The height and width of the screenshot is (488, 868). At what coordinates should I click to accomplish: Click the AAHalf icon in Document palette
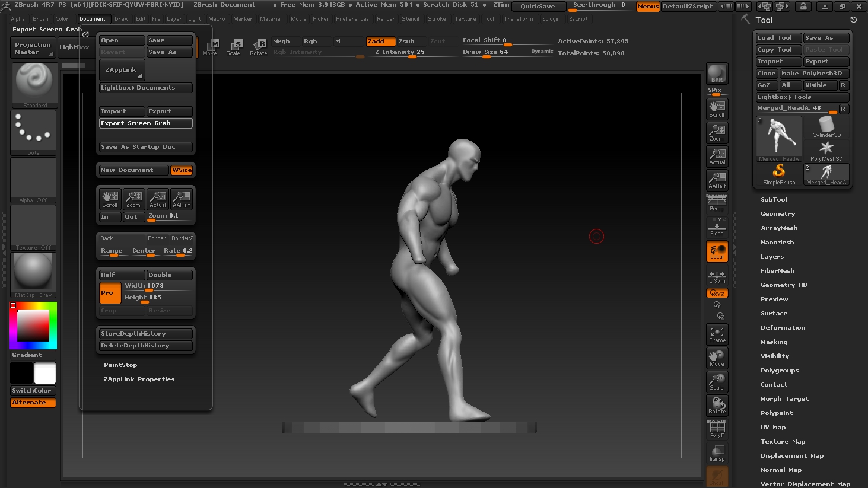182,199
